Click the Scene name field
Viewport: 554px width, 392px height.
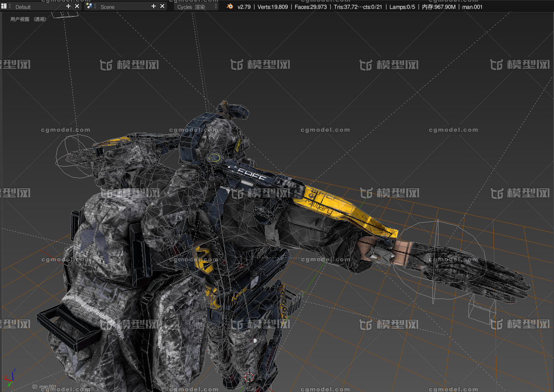pos(124,6)
